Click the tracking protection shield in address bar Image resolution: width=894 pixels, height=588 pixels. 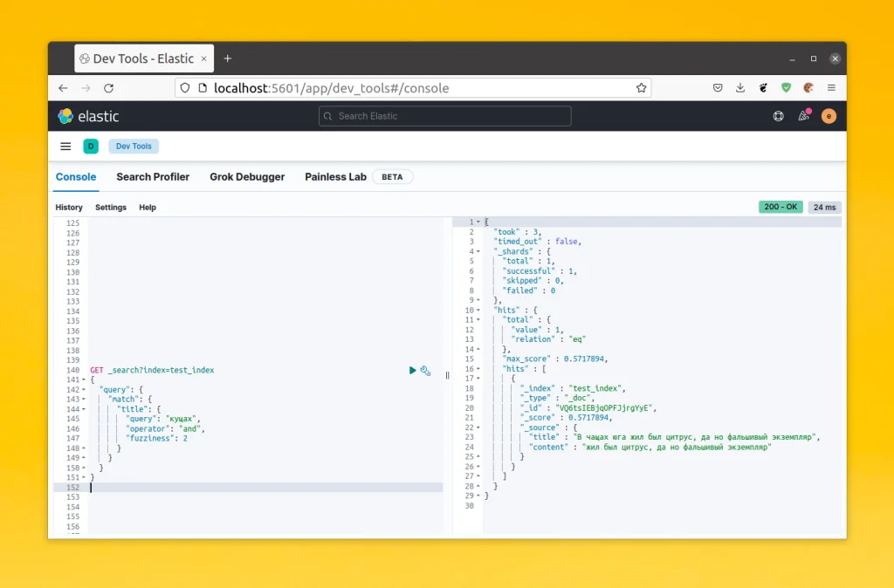(x=183, y=87)
